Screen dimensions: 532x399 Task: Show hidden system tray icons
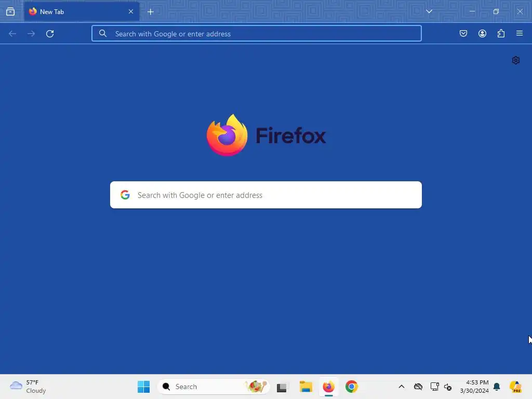[x=402, y=387]
